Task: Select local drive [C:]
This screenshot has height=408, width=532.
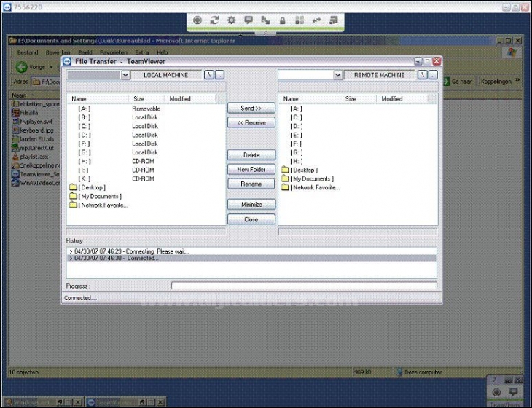Action: pyautogui.click(x=84, y=127)
